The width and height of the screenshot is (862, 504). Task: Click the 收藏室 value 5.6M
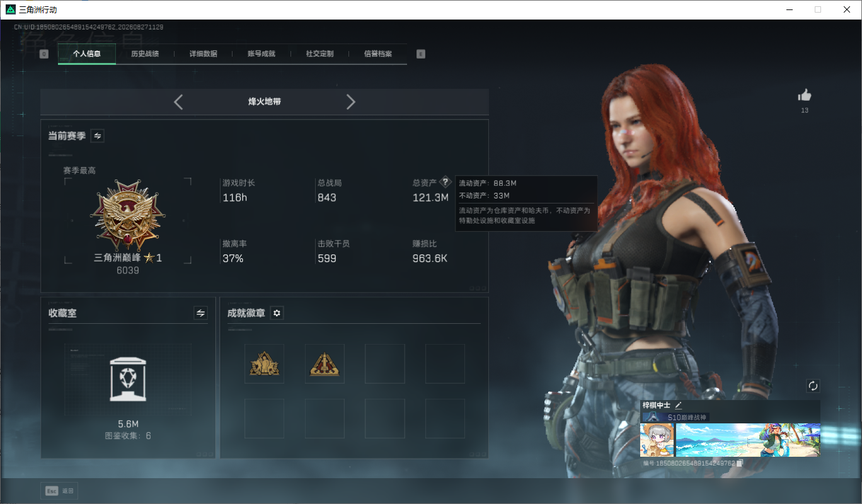click(x=128, y=424)
